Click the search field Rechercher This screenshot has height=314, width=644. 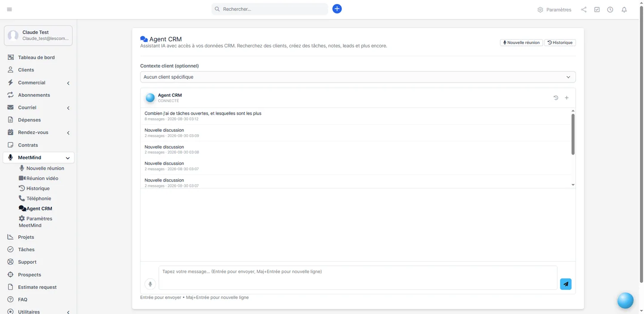pos(270,9)
